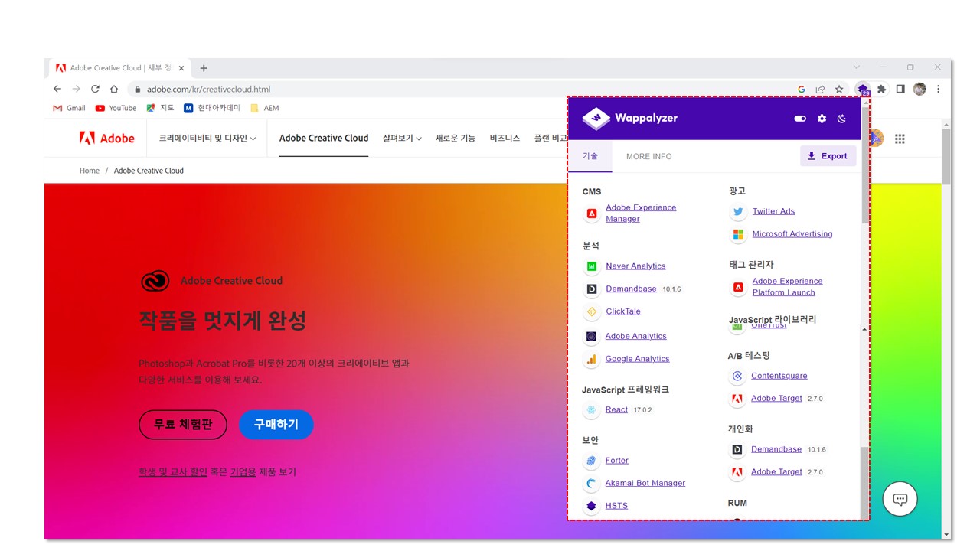This screenshot has width=980, height=551.
Task: Open the Gmail bookmark
Action: point(69,108)
